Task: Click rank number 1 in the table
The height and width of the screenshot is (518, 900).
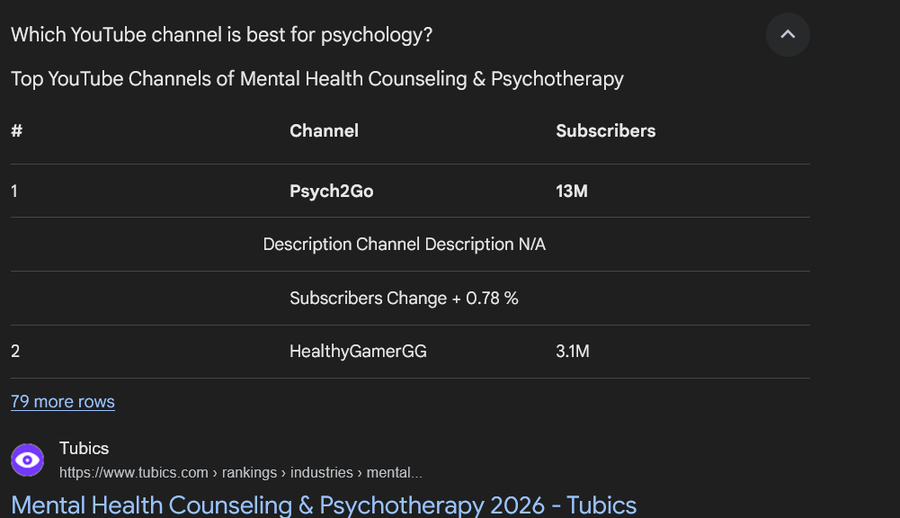Action: pyautogui.click(x=14, y=191)
